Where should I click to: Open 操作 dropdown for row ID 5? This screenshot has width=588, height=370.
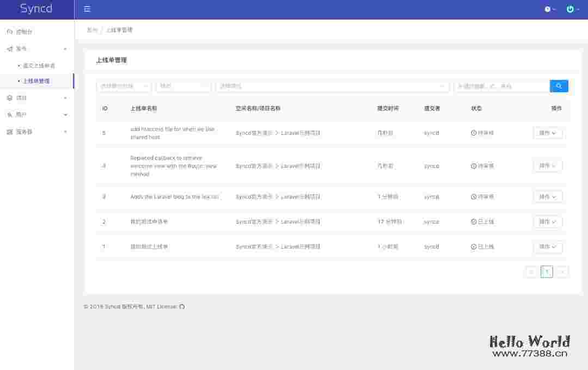point(547,133)
